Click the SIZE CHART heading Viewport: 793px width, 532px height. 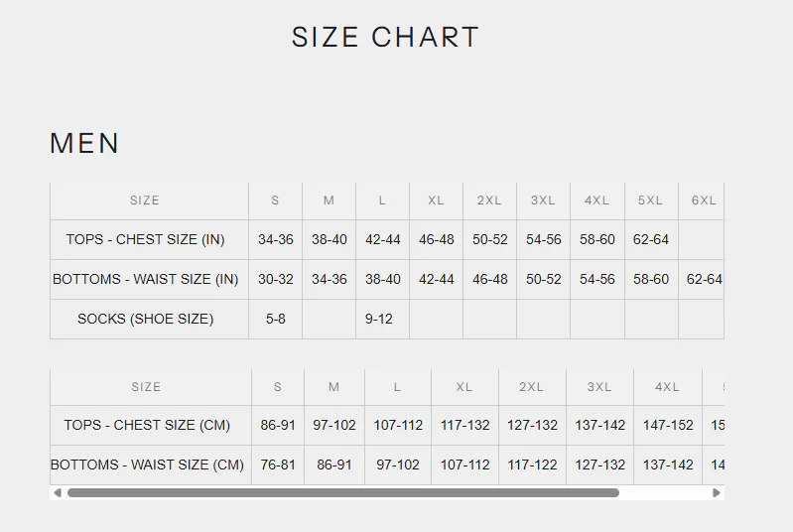tap(385, 38)
